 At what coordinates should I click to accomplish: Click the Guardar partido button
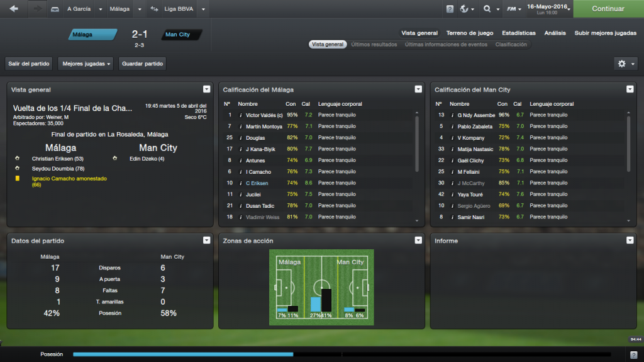pos(143,64)
